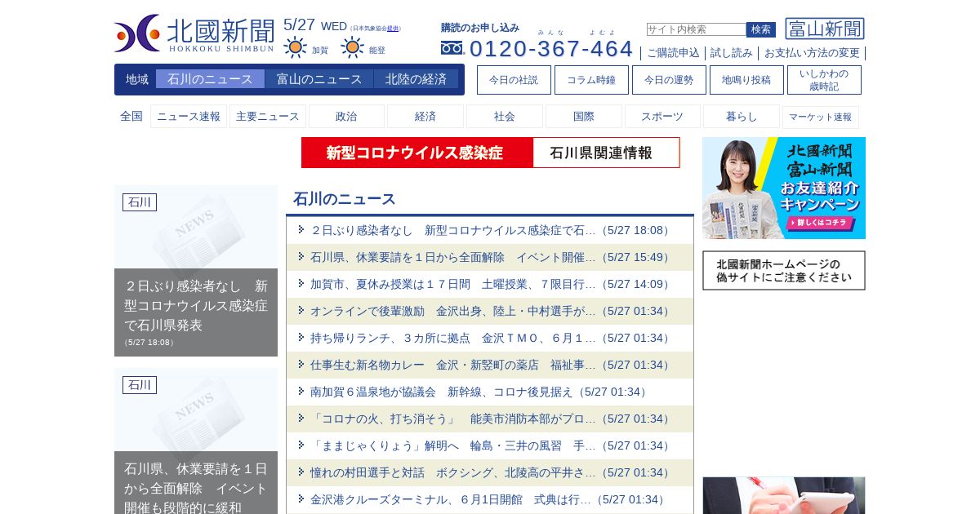
Task: Open 偽サイトにご注意ください notice
Action: (784, 270)
